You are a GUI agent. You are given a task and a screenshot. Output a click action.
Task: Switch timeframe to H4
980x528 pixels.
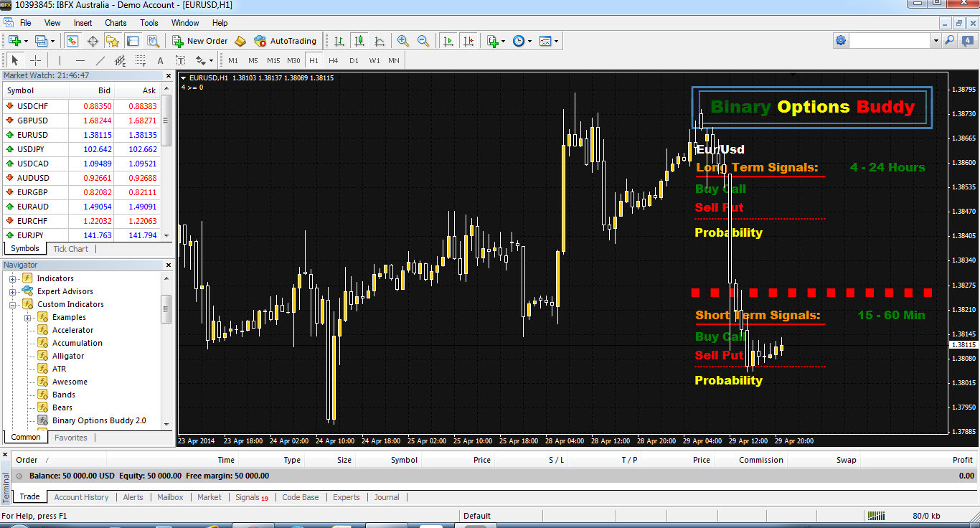[x=334, y=60]
